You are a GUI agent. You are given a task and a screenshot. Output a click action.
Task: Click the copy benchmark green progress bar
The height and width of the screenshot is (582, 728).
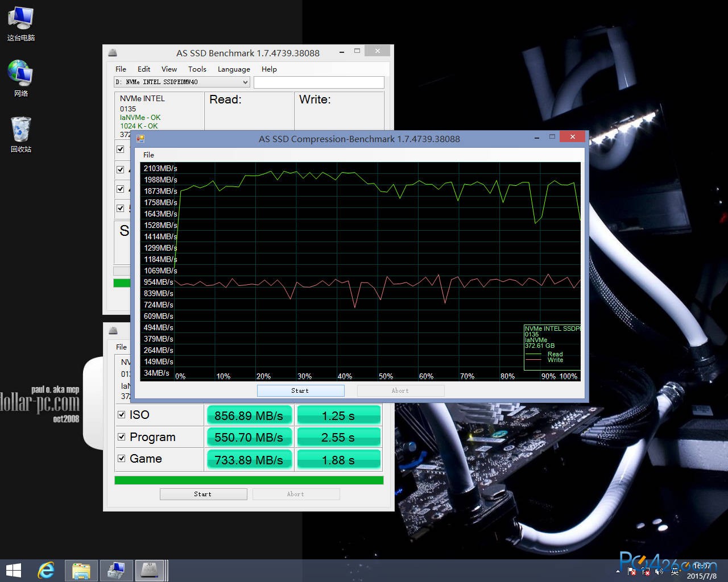point(249,480)
